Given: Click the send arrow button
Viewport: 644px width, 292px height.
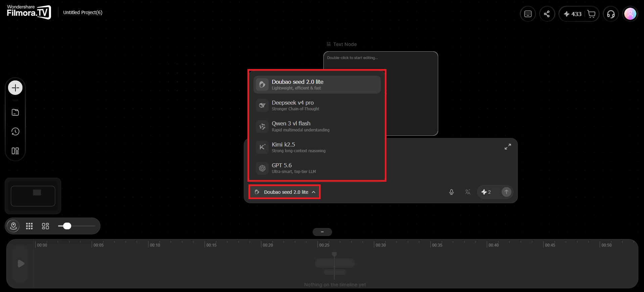Looking at the screenshot, I should point(506,192).
